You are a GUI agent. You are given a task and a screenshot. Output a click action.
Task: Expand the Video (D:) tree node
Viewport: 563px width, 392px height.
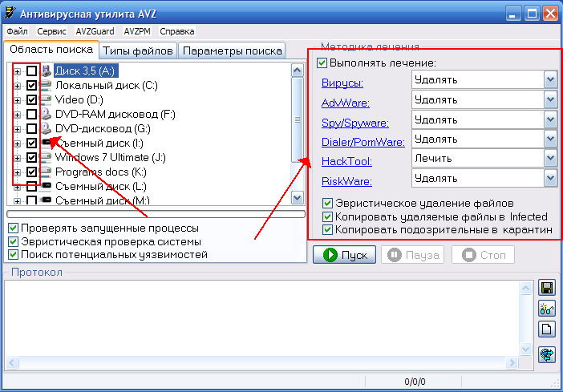tap(17, 100)
